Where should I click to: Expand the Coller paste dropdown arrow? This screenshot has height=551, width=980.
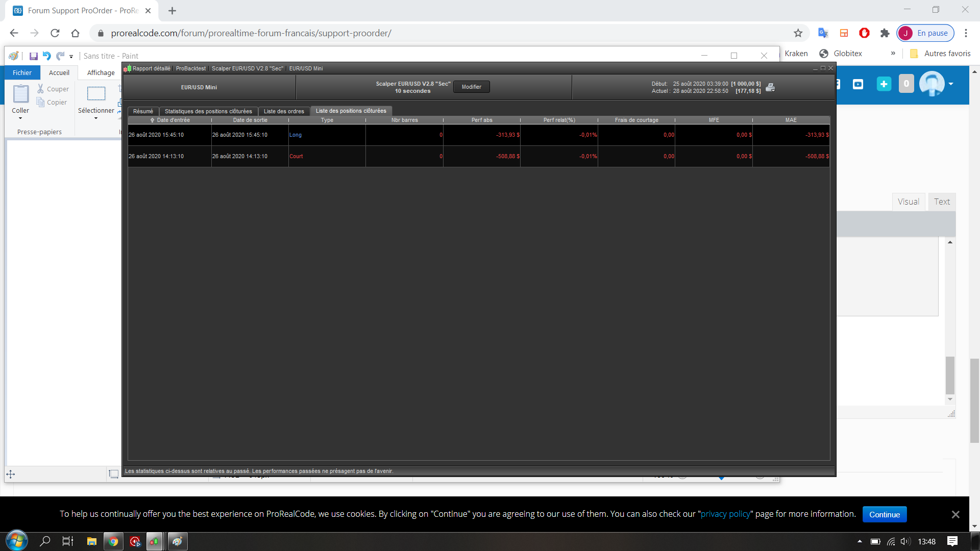(20, 118)
